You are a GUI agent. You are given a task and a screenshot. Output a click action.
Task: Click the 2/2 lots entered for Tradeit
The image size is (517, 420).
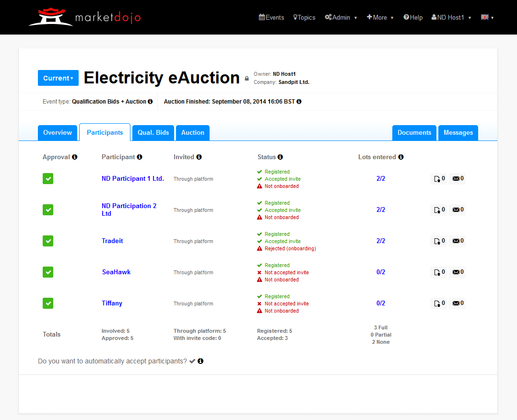click(x=380, y=241)
